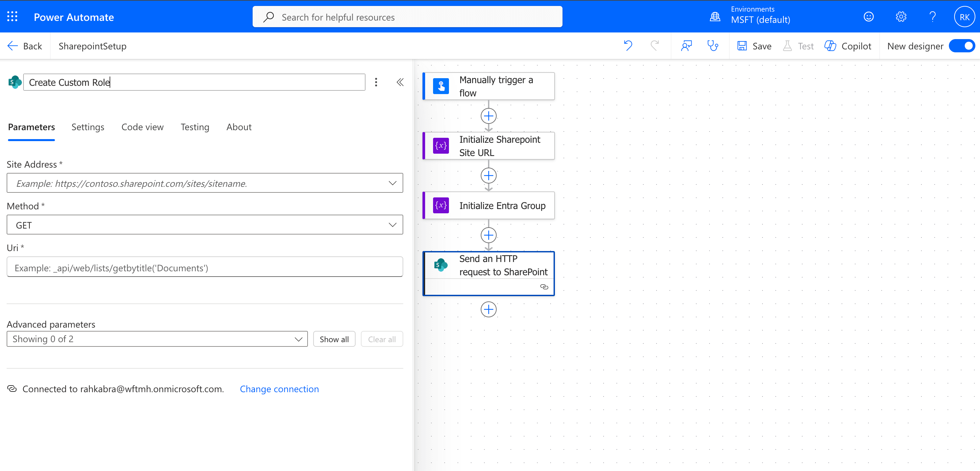This screenshot has height=471, width=980.
Task: Click the feedback smiley icon
Action: point(868,17)
